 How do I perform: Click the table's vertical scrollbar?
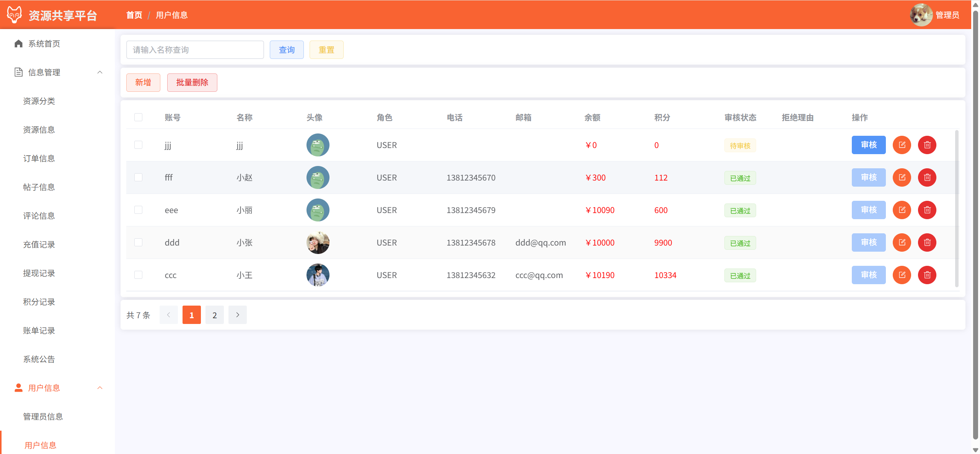click(957, 208)
